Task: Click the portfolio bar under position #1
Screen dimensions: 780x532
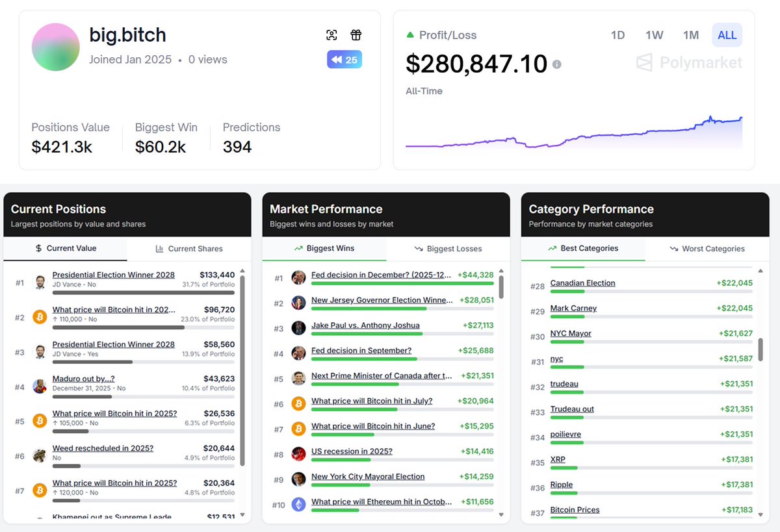Action: (x=144, y=293)
